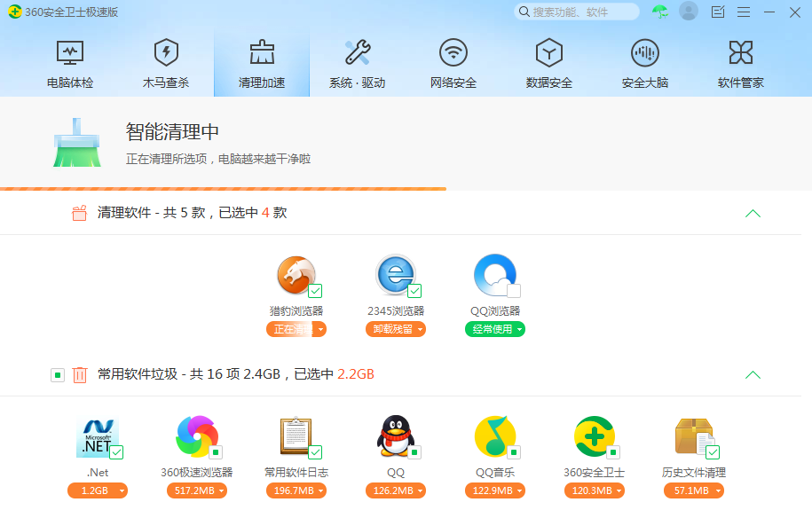The width and height of the screenshot is (812, 510).
Task: Click the 常用软件垃圾 trash bin icon
Action: tap(80, 374)
